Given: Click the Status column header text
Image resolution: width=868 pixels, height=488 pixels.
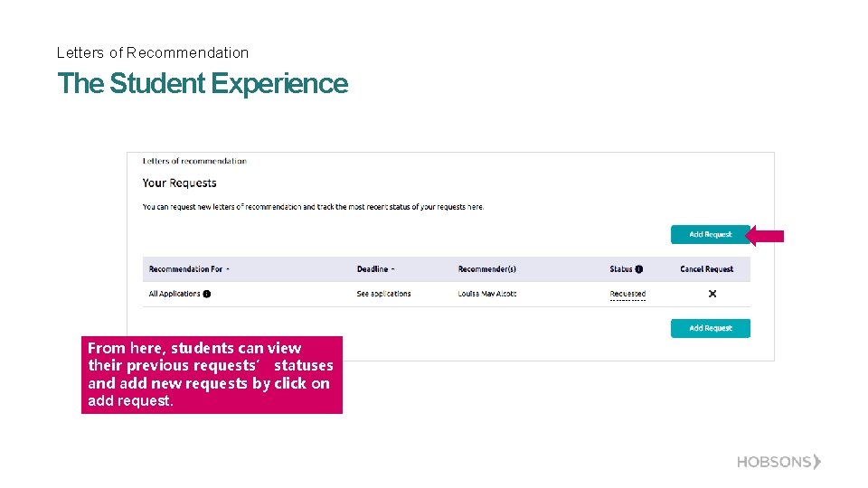Looking at the screenshot, I should click(621, 269).
